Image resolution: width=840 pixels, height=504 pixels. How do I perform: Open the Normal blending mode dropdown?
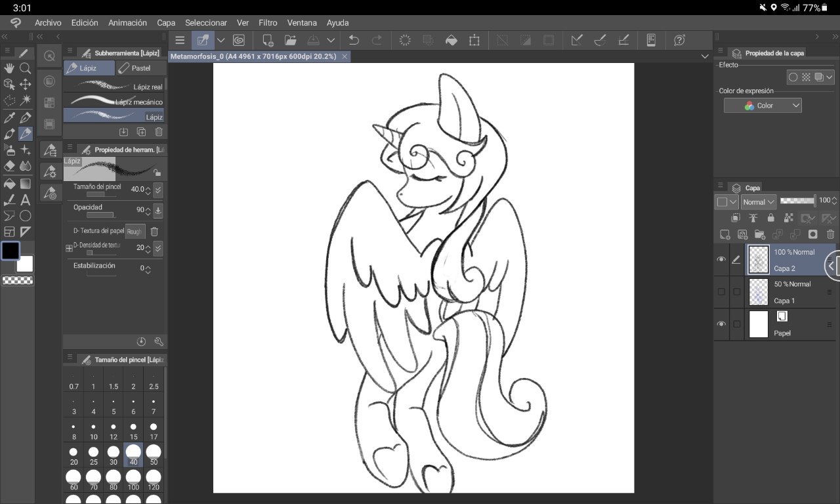(x=759, y=202)
